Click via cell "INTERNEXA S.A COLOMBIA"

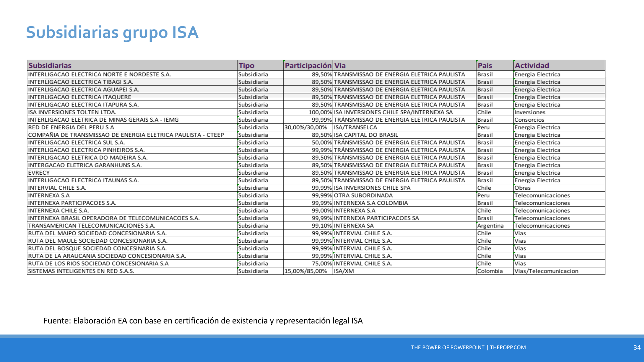click(x=404, y=203)
